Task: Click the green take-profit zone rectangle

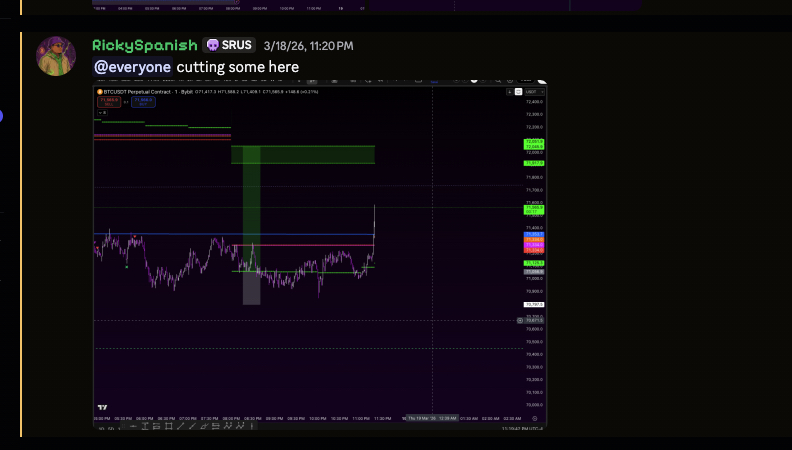Action: pyautogui.click(x=303, y=154)
